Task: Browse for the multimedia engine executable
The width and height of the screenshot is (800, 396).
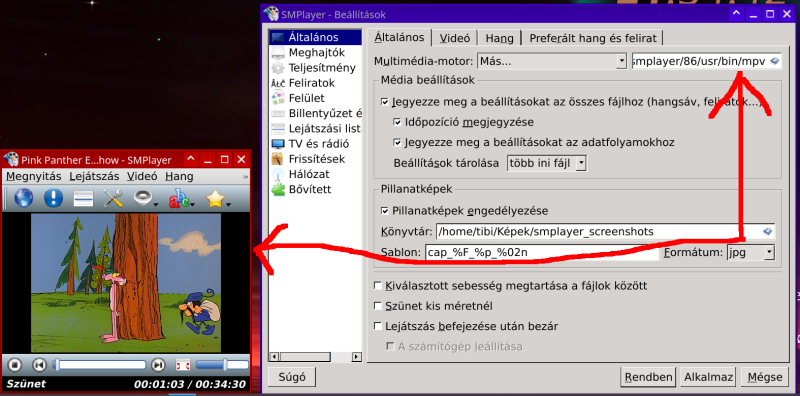Action: click(x=774, y=62)
